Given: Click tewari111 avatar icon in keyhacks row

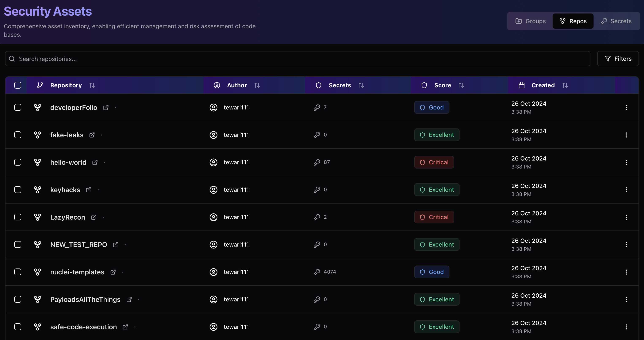Looking at the screenshot, I should (x=213, y=190).
